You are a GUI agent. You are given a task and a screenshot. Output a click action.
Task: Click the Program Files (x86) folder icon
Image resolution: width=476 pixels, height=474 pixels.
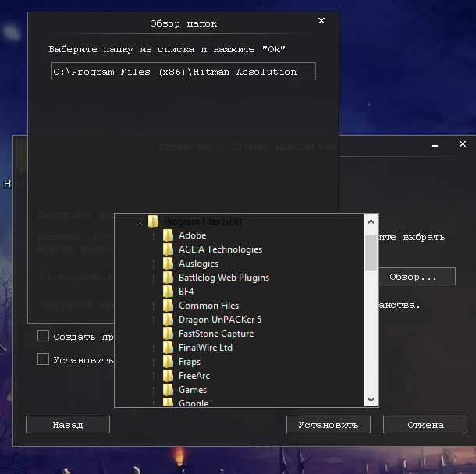pyautogui.click(x=153, y=221)
